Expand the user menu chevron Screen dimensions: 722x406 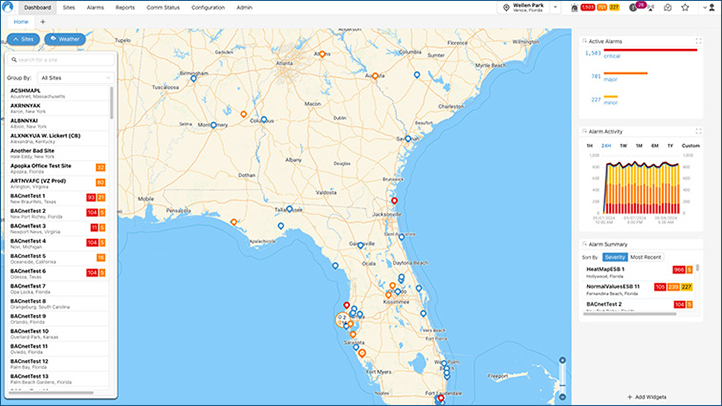pyautogui.click(x=705, y=7)
